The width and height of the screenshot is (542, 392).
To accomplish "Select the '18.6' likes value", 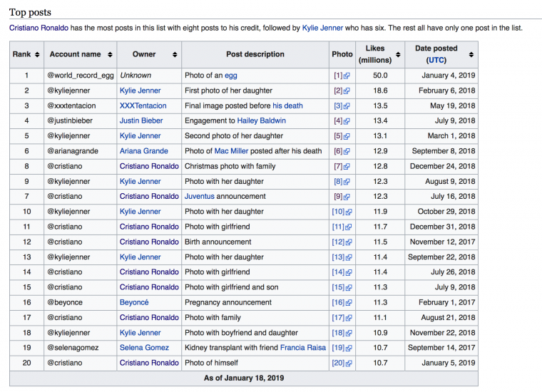I will (x=380, y=91).
